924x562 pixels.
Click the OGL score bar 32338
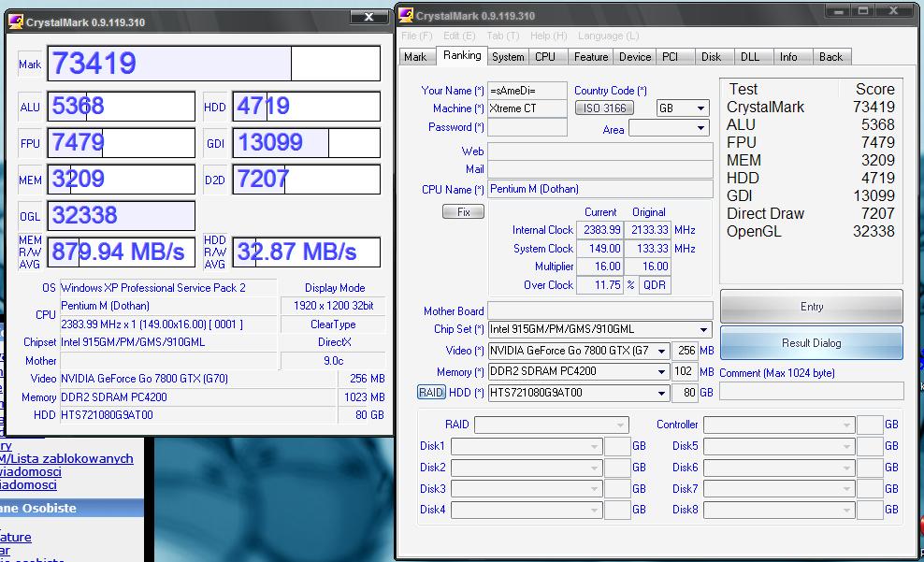pos(122,216)
